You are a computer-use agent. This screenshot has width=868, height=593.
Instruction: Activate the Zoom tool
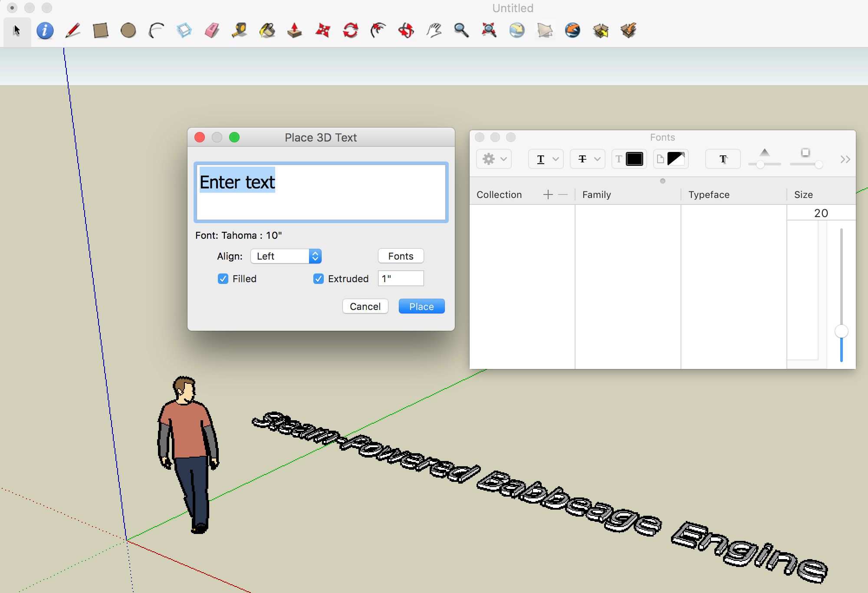[x=461, y=30]
